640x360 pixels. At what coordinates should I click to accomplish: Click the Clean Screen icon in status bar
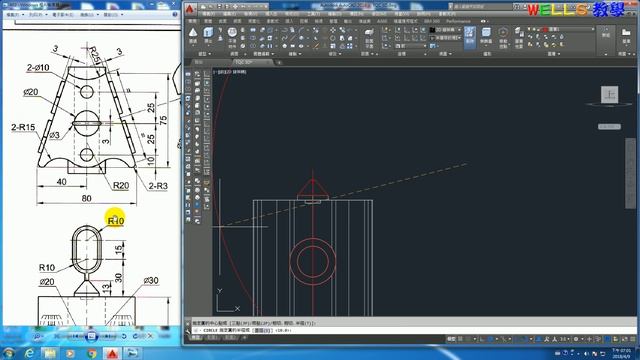click(624, 339)
